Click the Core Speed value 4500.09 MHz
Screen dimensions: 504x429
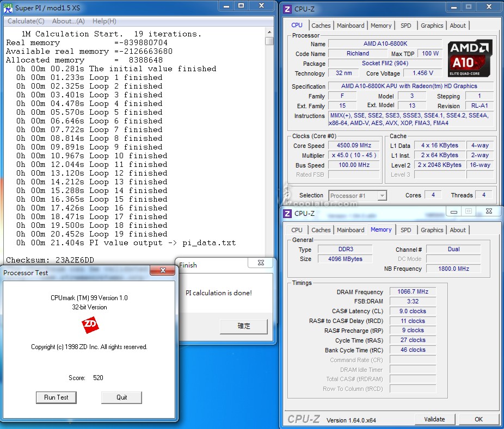(x=354, y=146)
